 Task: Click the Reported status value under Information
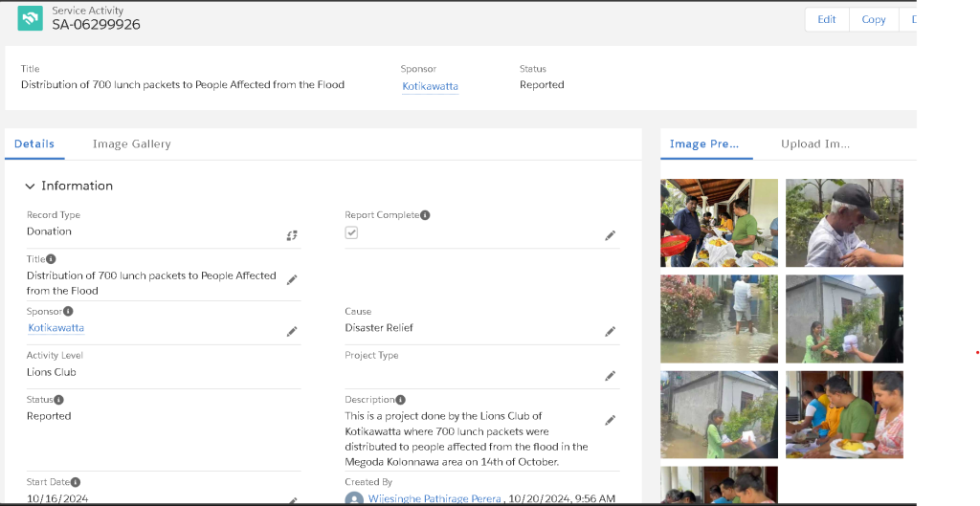49,416
